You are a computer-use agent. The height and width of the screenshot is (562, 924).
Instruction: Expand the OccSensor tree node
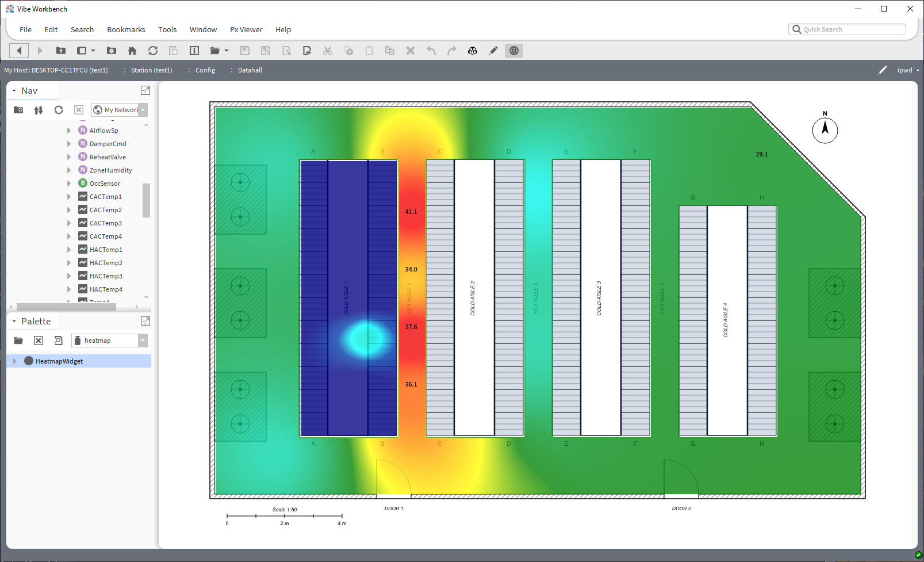(69, 183)
